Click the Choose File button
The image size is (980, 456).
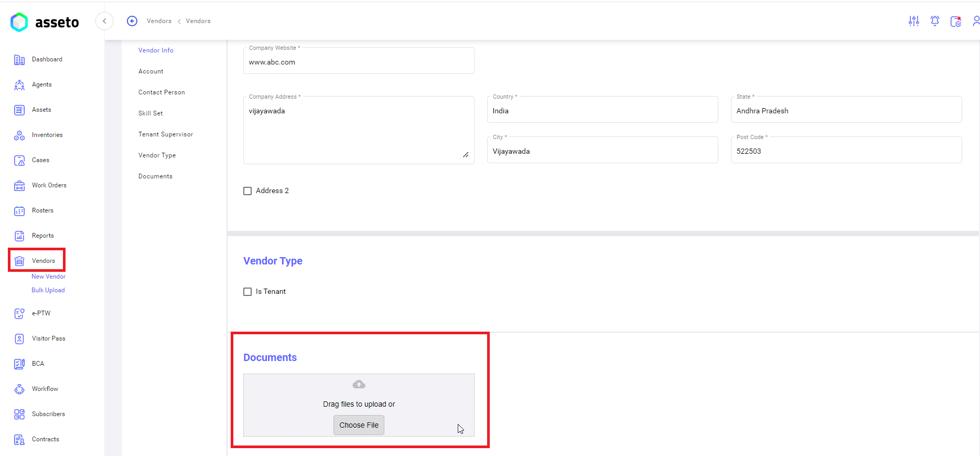tap(359, 425)
